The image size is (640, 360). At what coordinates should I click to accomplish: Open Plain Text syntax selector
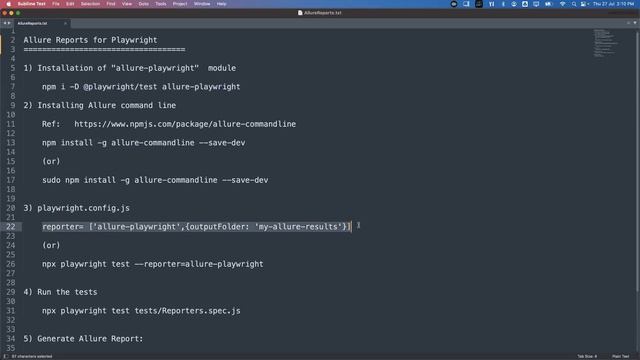pos(620,356)
